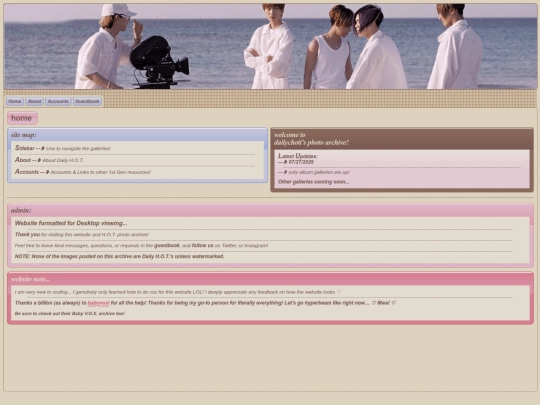Click 'I am very new to coding...' line
The width and height of the screenshot is (540, 405).
[x=178, y=292]
